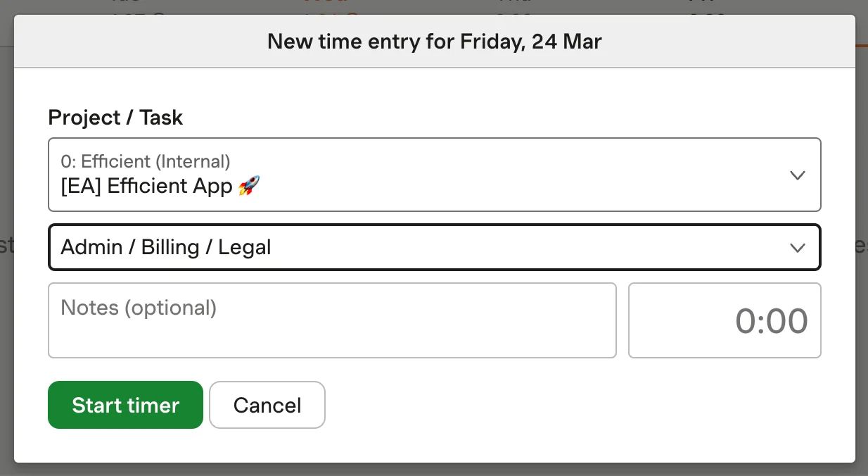Cancel the new time entry
The image size is (868, 476).
(x=267, y=405)
